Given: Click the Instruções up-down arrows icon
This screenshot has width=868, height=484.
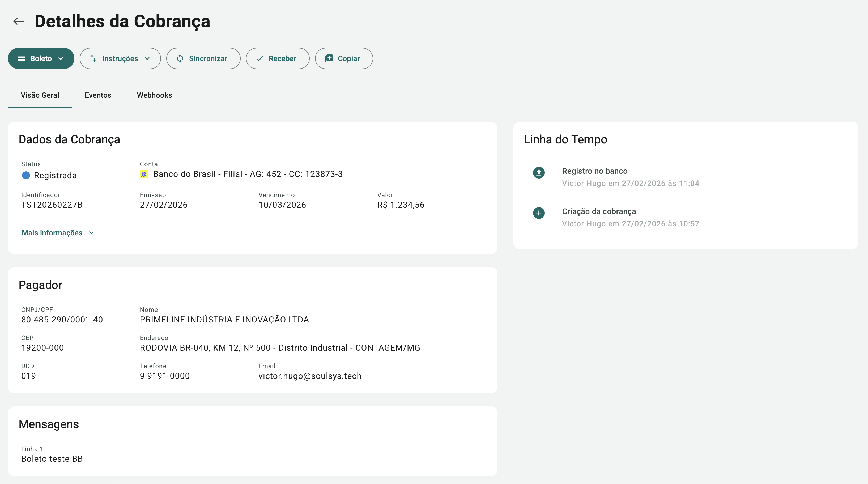Looking at the screenshot, I should [x=93, y=58].
